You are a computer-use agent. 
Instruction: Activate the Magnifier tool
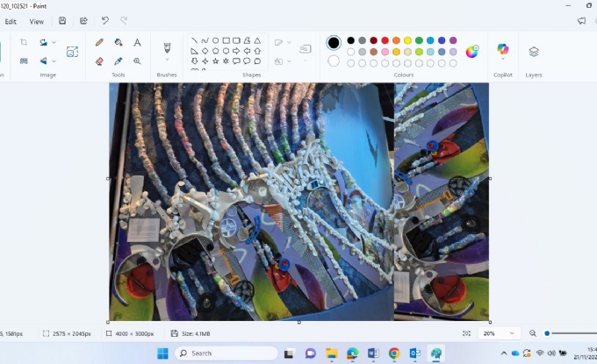pyautogui.click(x=138, y=61)
